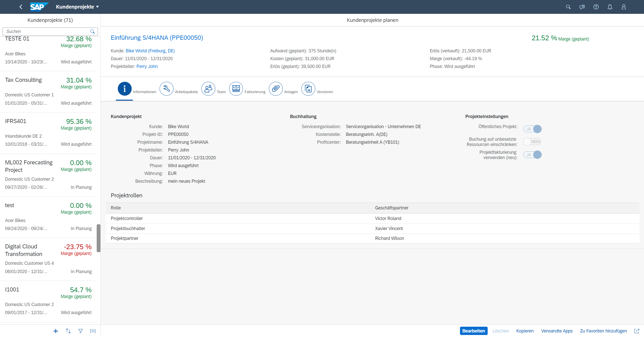The height and width of the screenshot is (337, 644).
Task: Add new project with plus icon
Action: click(56, 331)
